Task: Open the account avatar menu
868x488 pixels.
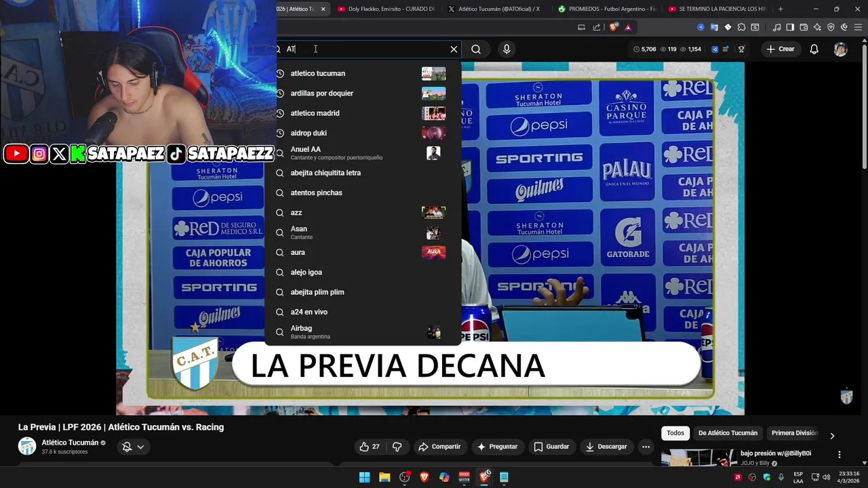Action: click(x=840, y=49)
